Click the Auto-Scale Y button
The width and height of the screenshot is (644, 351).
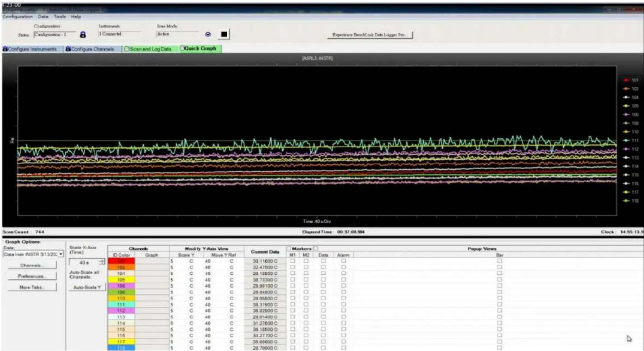click(87, 287)
